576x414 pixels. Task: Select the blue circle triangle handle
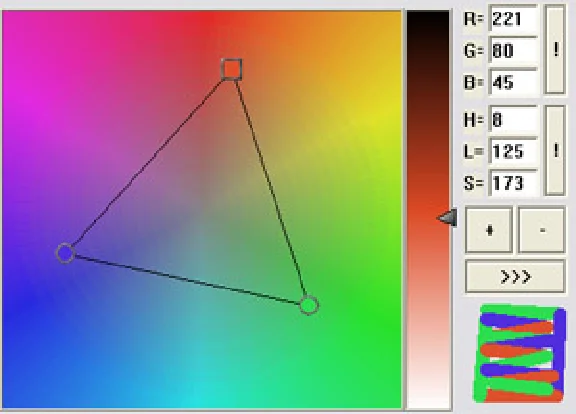(x=66, y=253)
